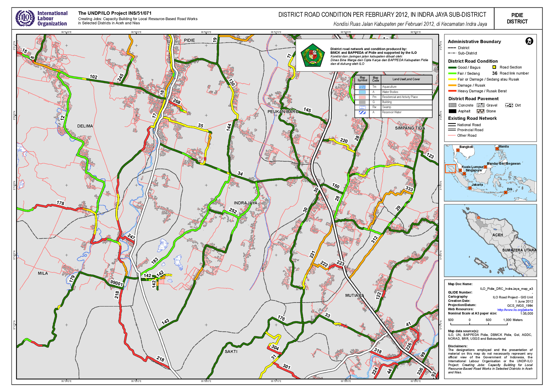554x392 pixels.
Task: Click the Good / Bagus dark green swatch
Action: click(x=452, y=68)
